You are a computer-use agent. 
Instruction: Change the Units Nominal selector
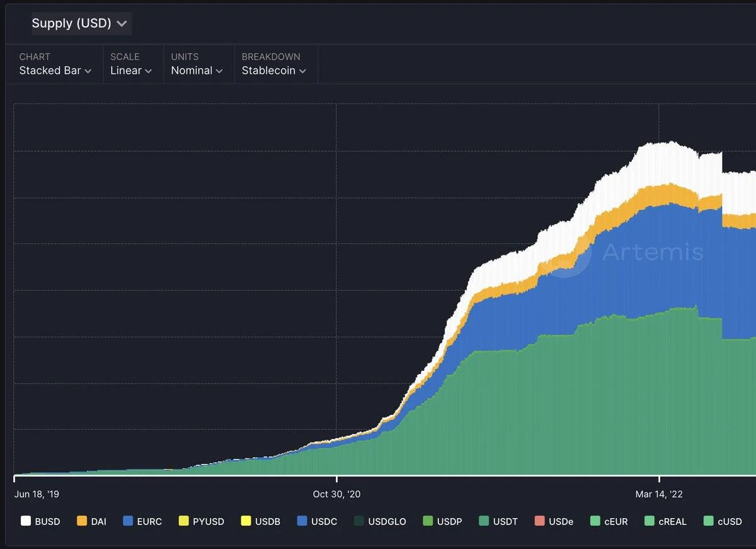tap(197, 71)
